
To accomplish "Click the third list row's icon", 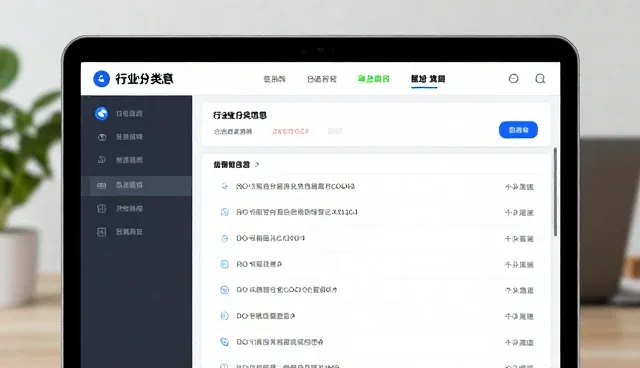I will tap(224, 238).
